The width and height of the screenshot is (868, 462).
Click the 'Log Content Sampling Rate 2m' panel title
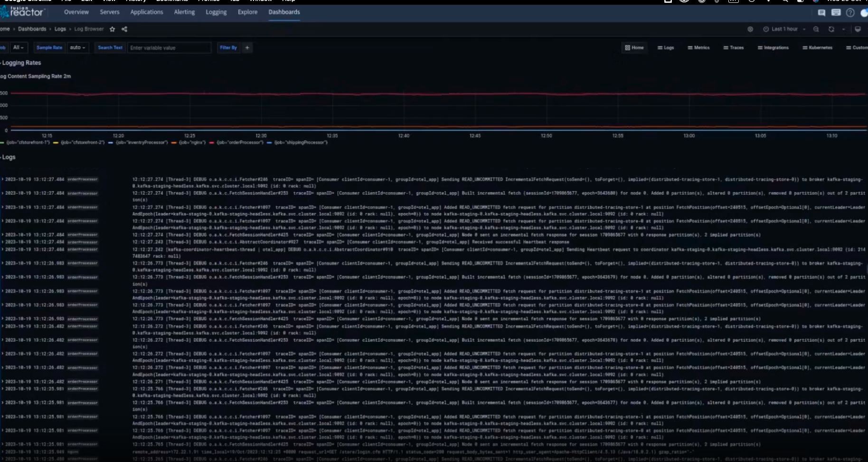click(x=36, y=76)
